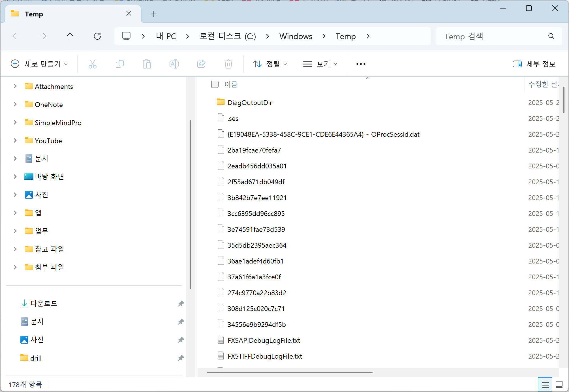This screenshot has height=392, width=569.
Task: Expand the OneNote tree folder
Action: (15, 104)
